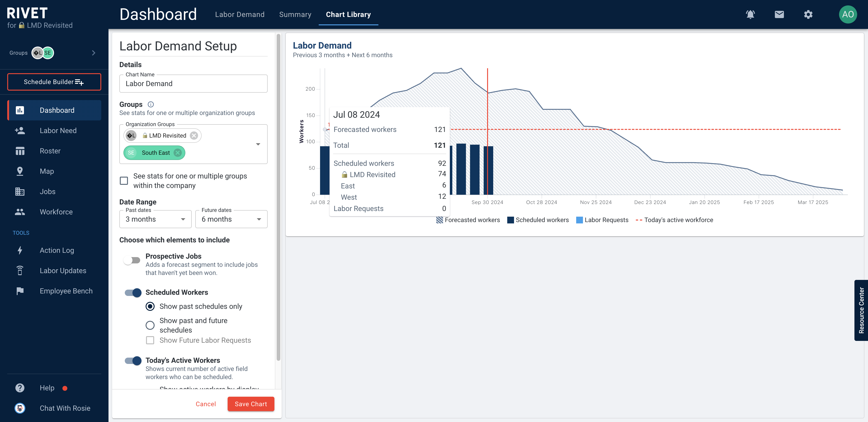Select Show past and future schedules
The width and height of the screenshot is (868, 422).
click(150, 325)
